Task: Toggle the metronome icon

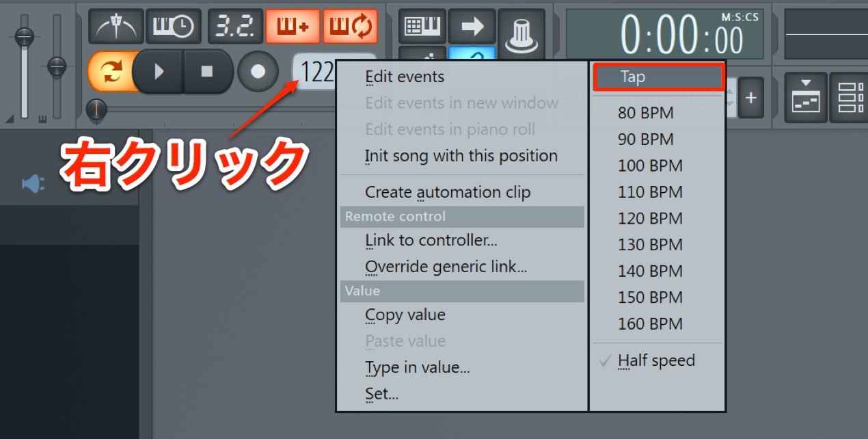Action: (116, 27)
